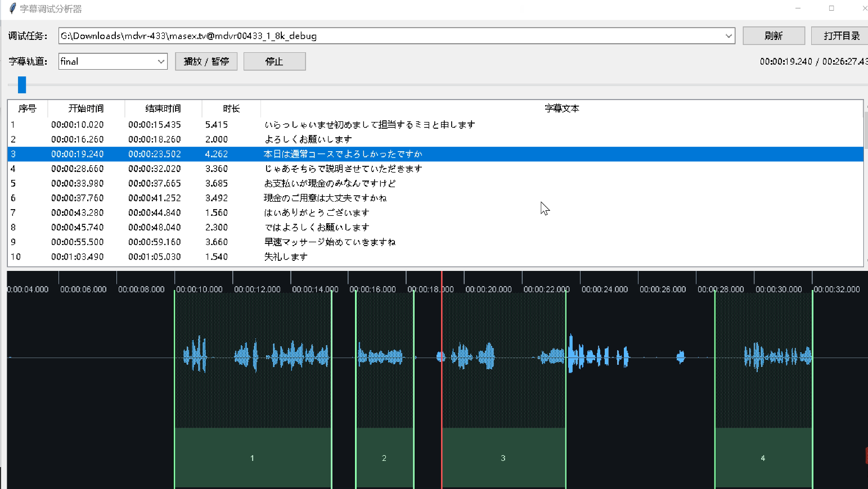Sort by the 序号 column header
868x489 pixels.
tap(28, 108)
